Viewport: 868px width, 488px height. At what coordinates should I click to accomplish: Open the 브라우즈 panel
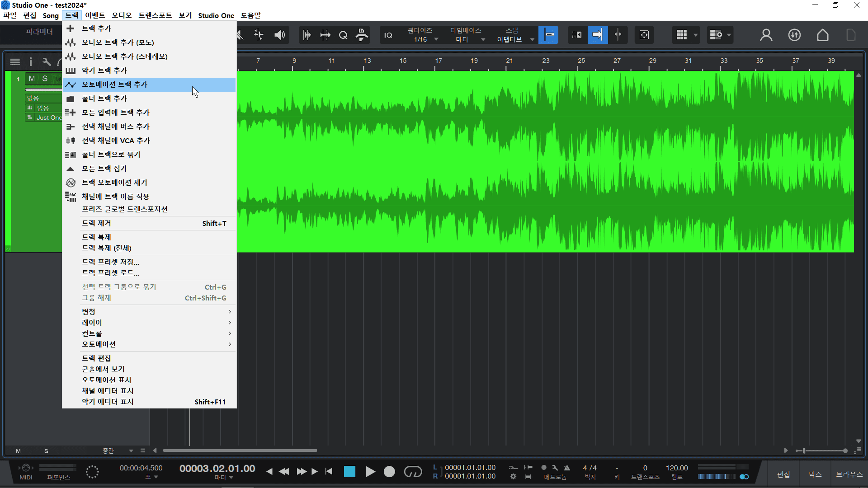pyautogui.click(x=849, y=474)
